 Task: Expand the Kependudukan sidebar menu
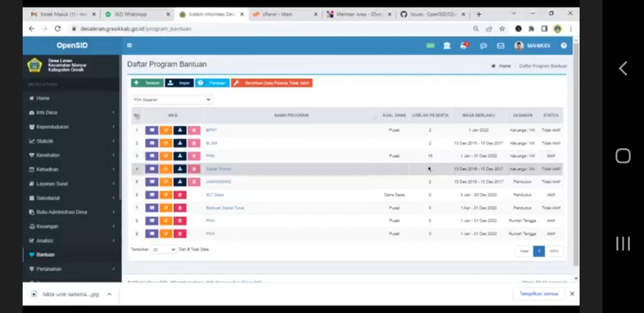click(x=53, y=127)
